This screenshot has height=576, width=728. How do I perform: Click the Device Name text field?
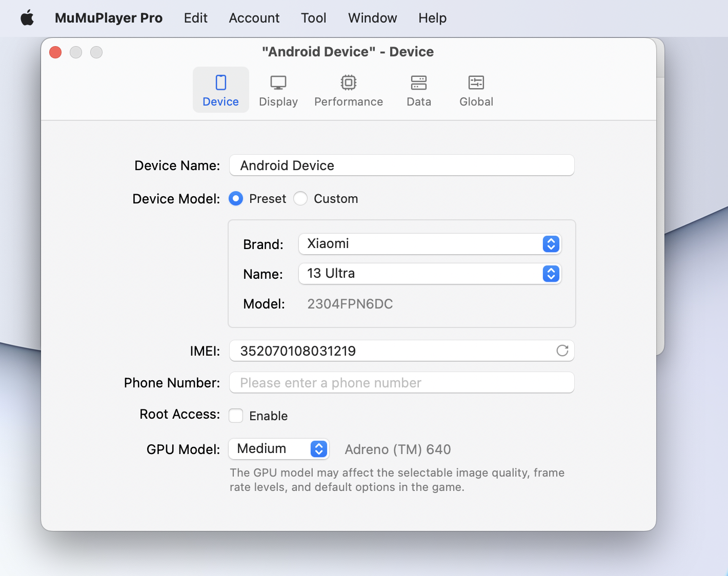point(401,166)
